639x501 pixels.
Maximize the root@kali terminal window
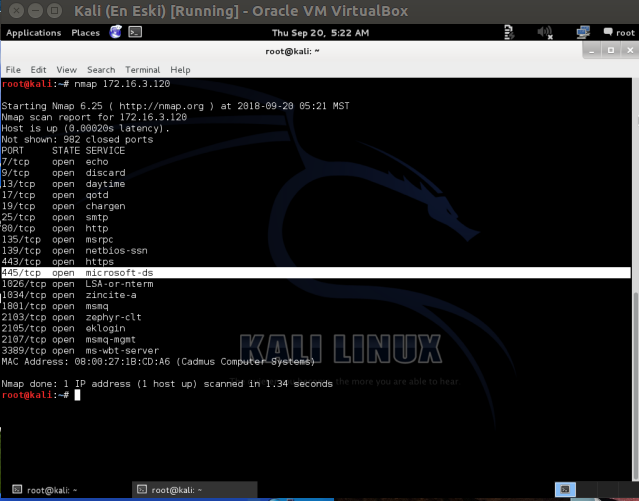(x=610, y=50)
